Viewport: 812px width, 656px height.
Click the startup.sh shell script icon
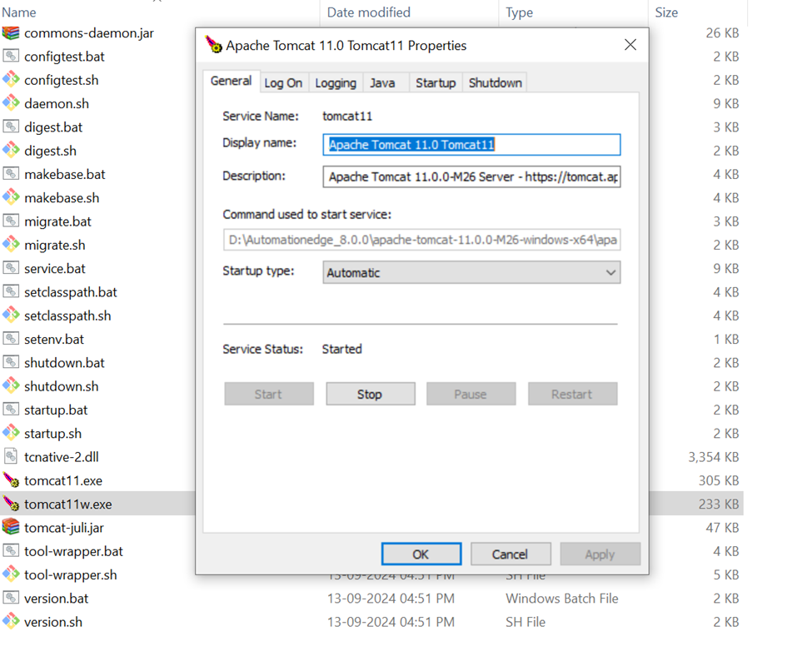(x=12, y=433)
